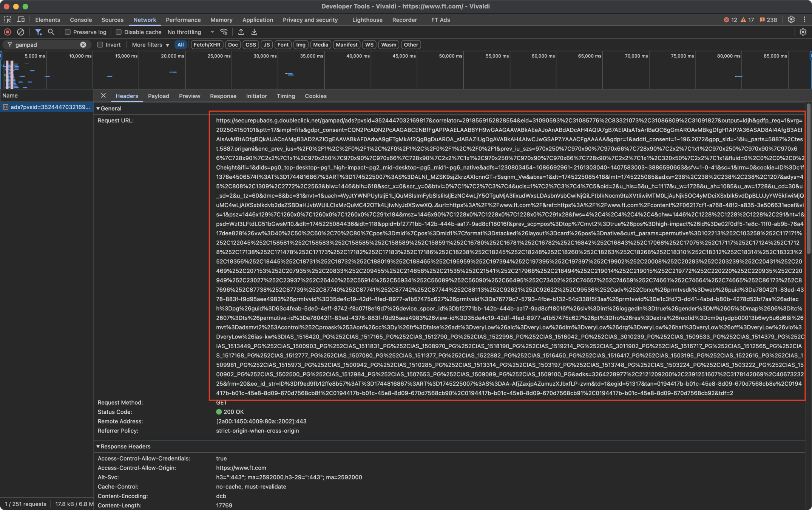
Task: Open network panel settings gear
Action: 803,32
